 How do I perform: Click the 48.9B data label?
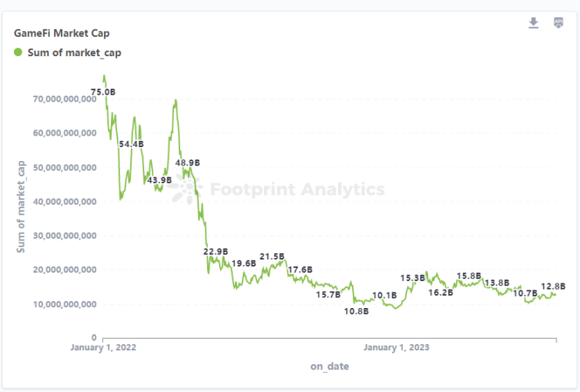(187, 162)
